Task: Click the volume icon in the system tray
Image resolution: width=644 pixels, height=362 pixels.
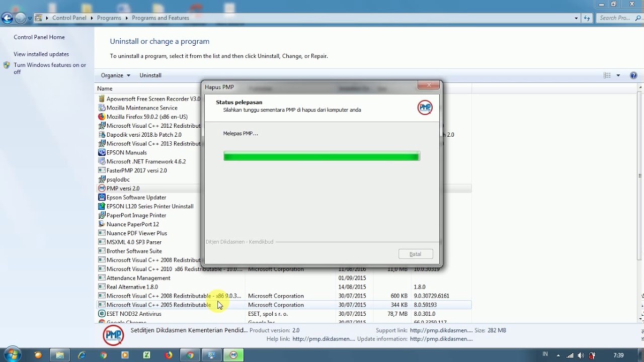Action: (x=582, y=355)
